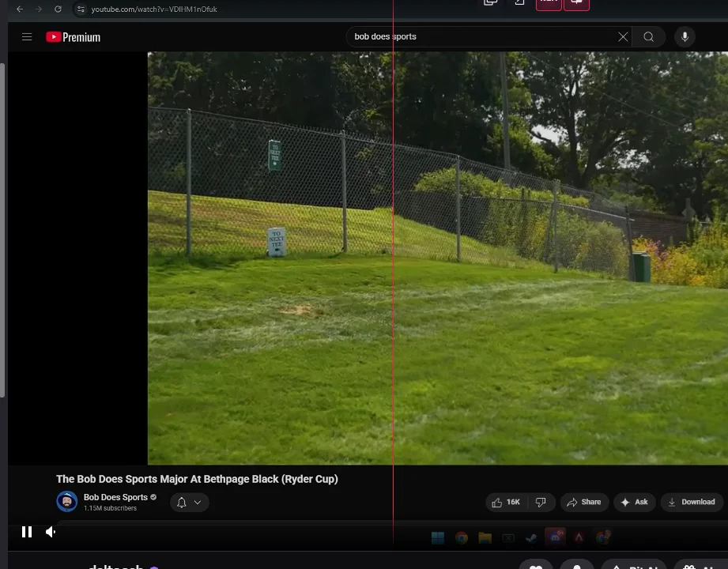Open Apex Legends from the taskbar
728x569 pixels.
pyautogui.click(x=579, y=538)
